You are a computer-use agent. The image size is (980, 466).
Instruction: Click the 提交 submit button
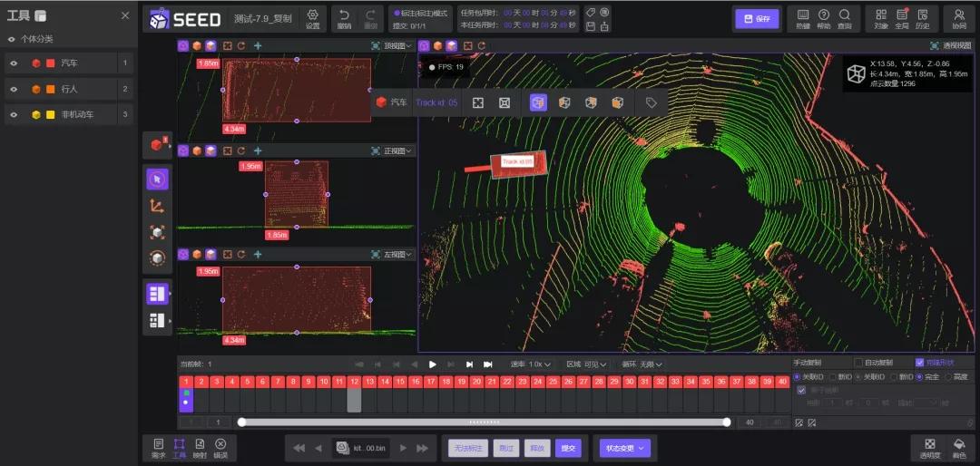click(x=567, y=448)
